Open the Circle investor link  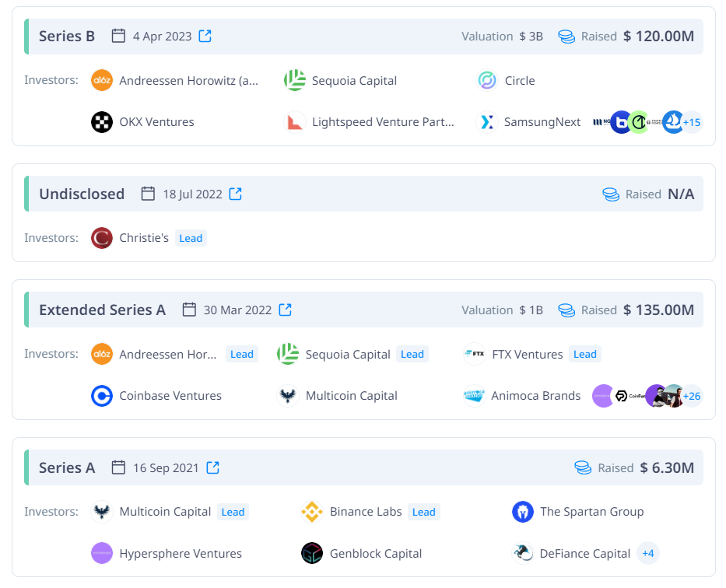[x=520, y=81]
